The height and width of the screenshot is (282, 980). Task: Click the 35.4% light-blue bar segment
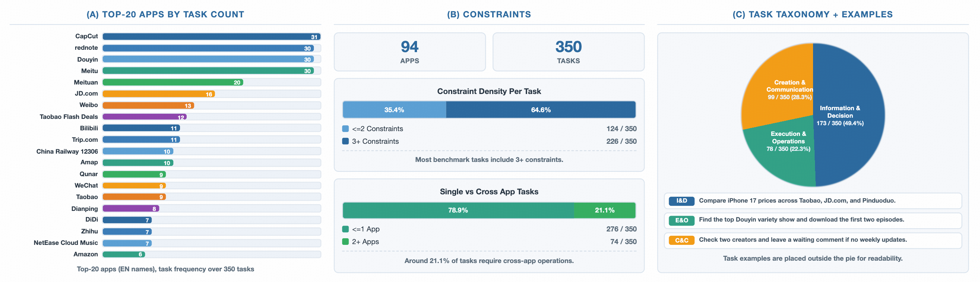tap(394, 110)
